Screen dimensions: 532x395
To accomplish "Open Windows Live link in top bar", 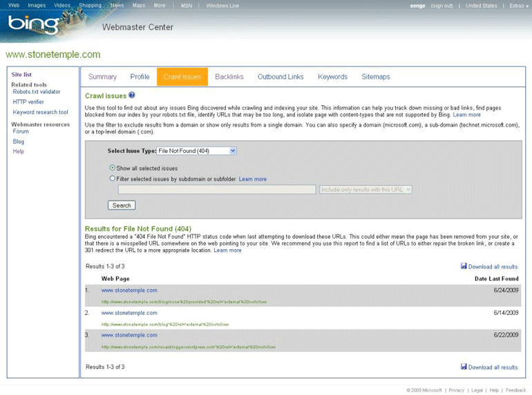I will [222, 6].
